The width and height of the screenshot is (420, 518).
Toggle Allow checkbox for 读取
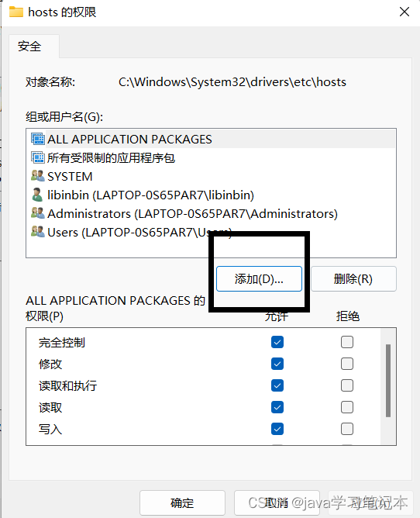coord(277,407)
